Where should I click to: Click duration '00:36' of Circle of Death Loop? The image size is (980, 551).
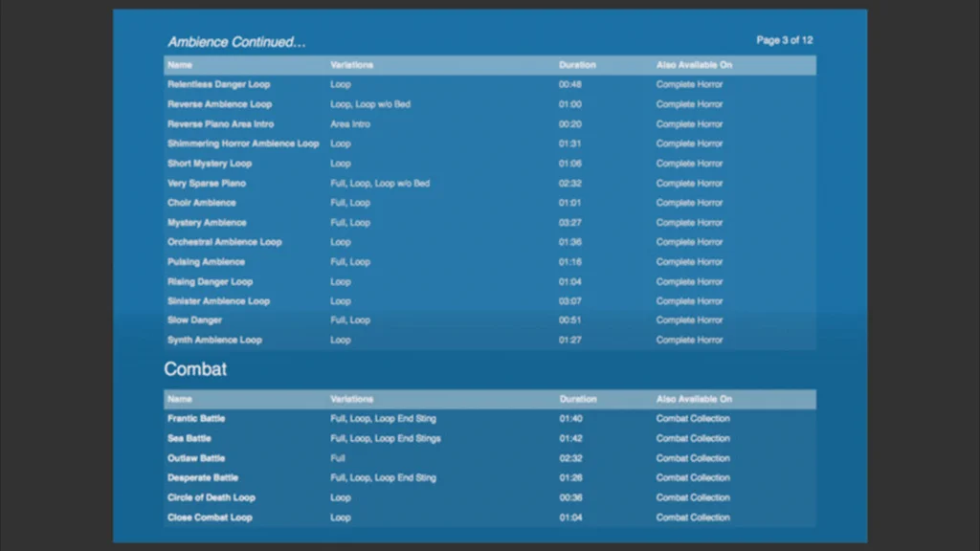570,498
